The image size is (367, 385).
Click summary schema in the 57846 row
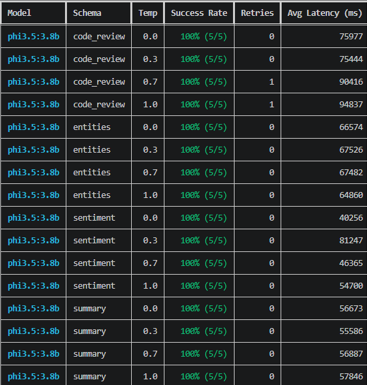(x=89, y=377)
